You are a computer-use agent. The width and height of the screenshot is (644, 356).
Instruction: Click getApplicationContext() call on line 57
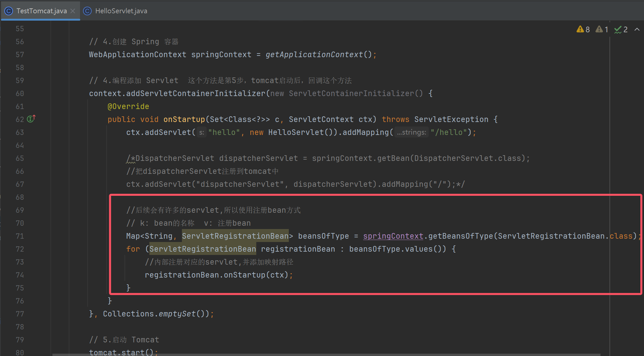tap(319, 55)
